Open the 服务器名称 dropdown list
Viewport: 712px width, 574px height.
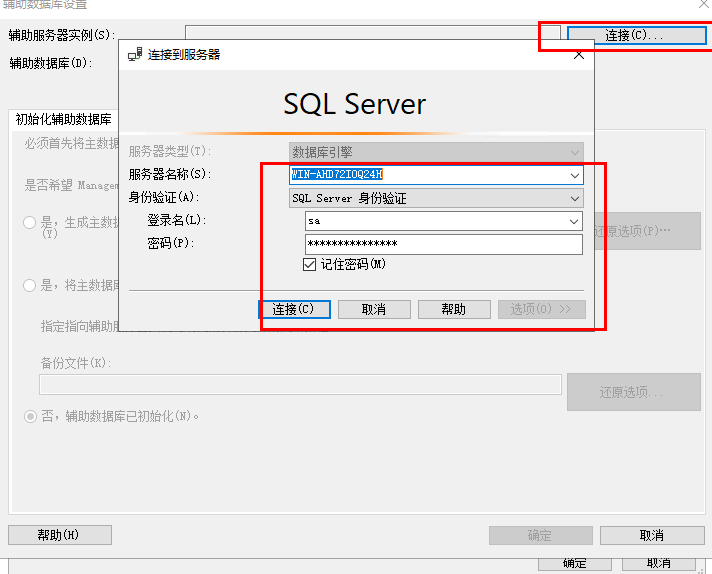coord(574,175)
